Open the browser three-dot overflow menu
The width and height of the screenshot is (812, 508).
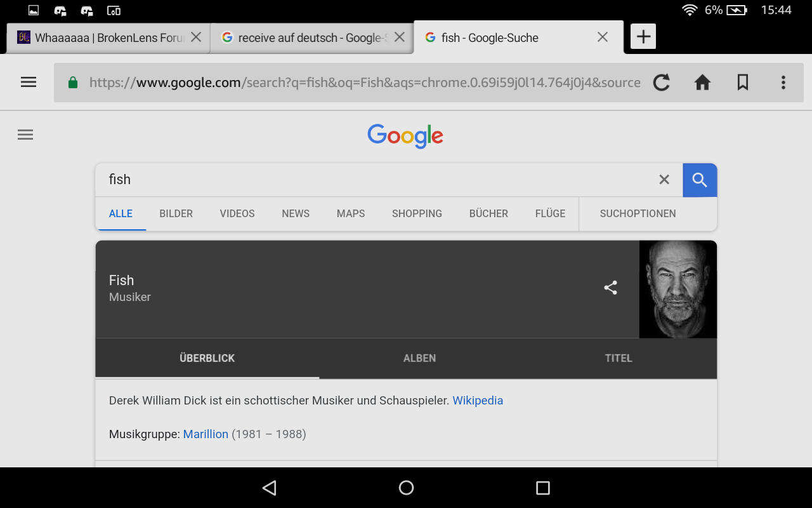point(783,83)
